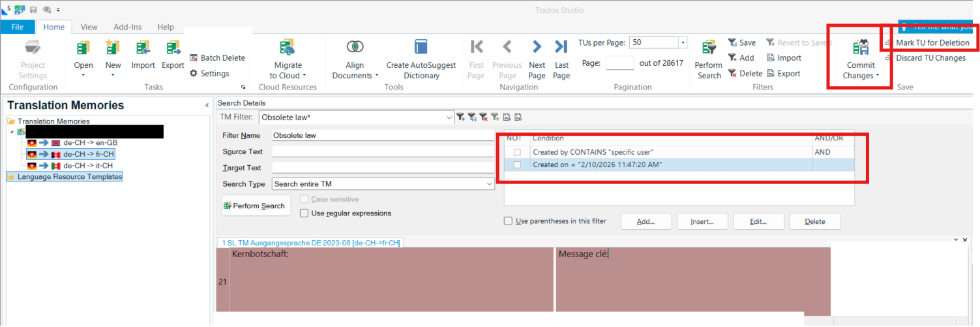Click Add filter in the ribbon
980x327 pixels.
[741, 58]
